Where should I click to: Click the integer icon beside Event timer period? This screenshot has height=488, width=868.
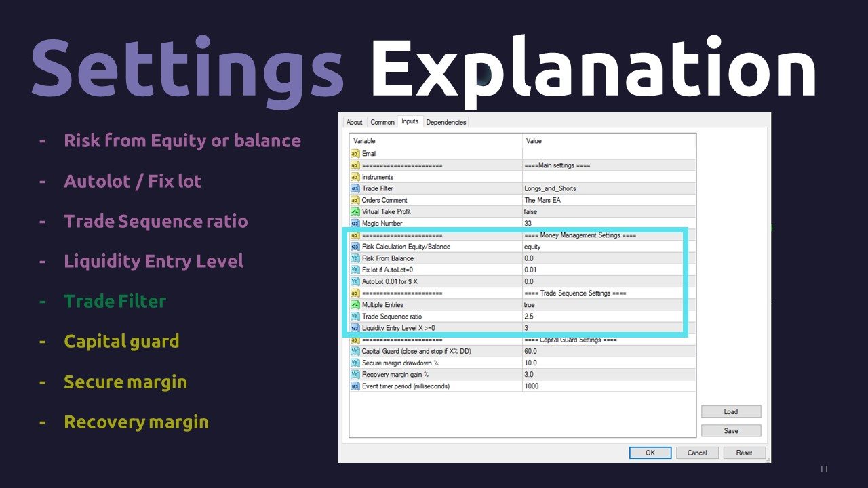click(355, 386)
